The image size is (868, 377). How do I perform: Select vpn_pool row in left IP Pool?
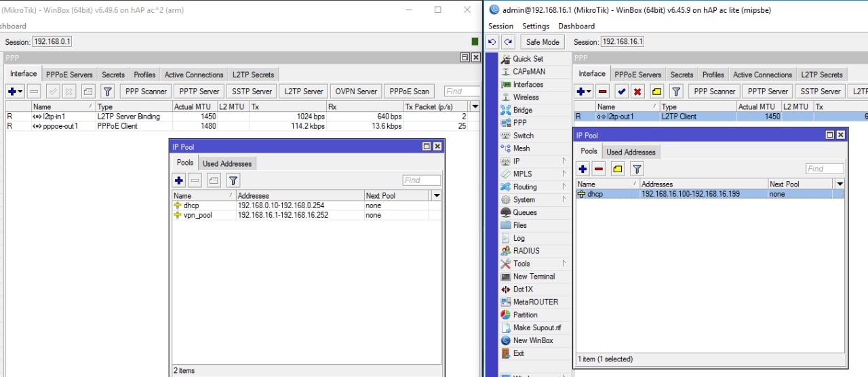coord(307,215)
